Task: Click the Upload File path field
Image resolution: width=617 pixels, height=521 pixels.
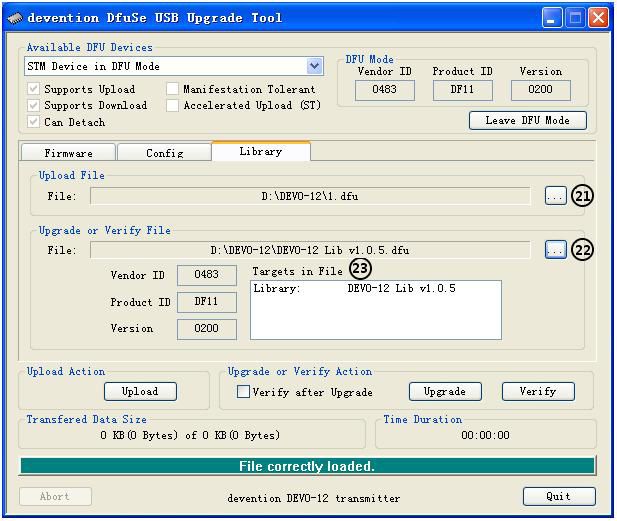Action: pyautogui.click(x=310, y=196)
